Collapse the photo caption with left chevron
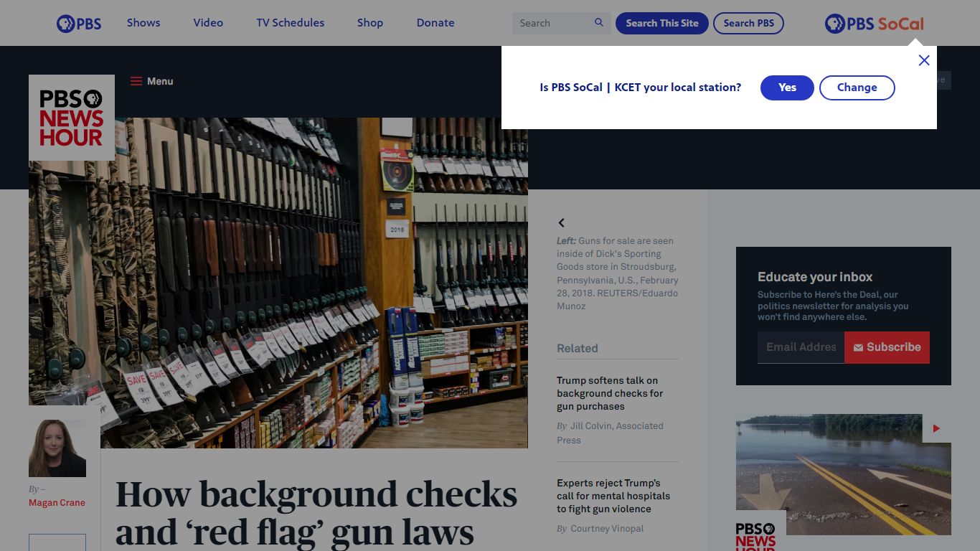 562,223
